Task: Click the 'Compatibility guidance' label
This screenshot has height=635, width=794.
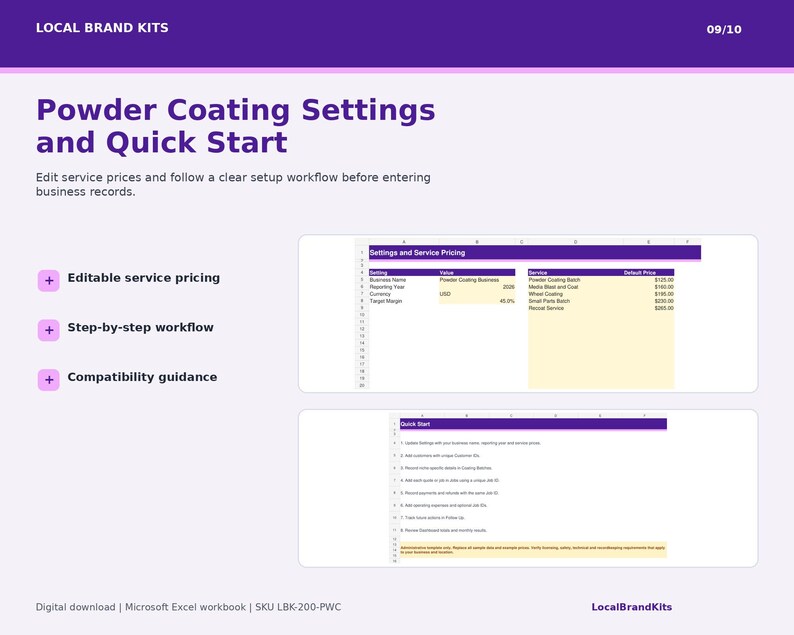Action: point(142,377)
